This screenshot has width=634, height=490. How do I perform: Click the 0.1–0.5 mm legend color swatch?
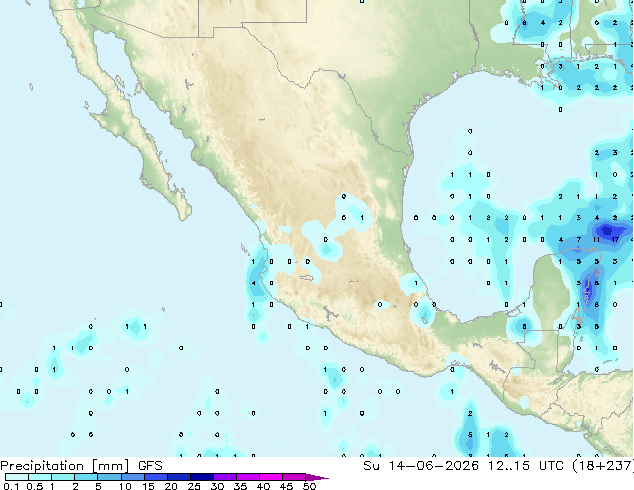[x=17, y=477]
